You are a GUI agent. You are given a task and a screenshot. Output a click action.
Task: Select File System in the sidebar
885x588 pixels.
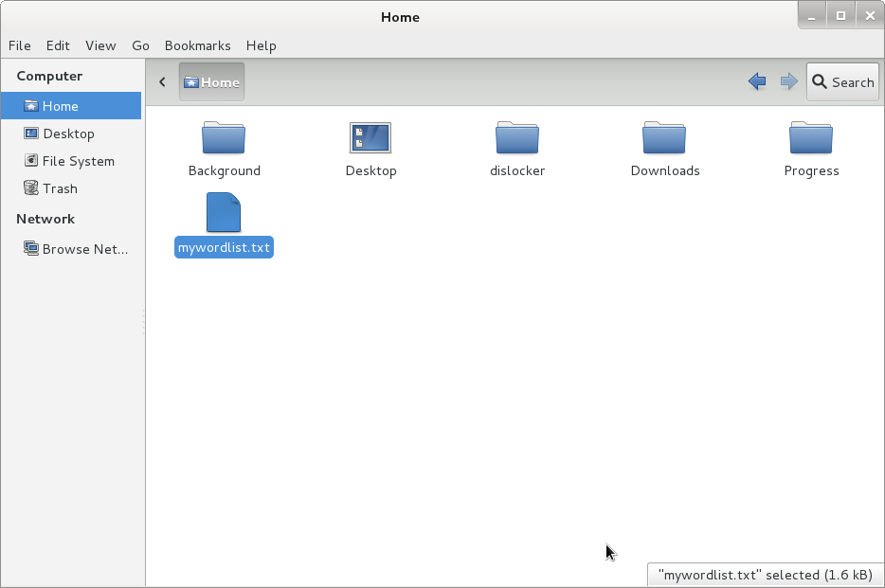[78, 161]
